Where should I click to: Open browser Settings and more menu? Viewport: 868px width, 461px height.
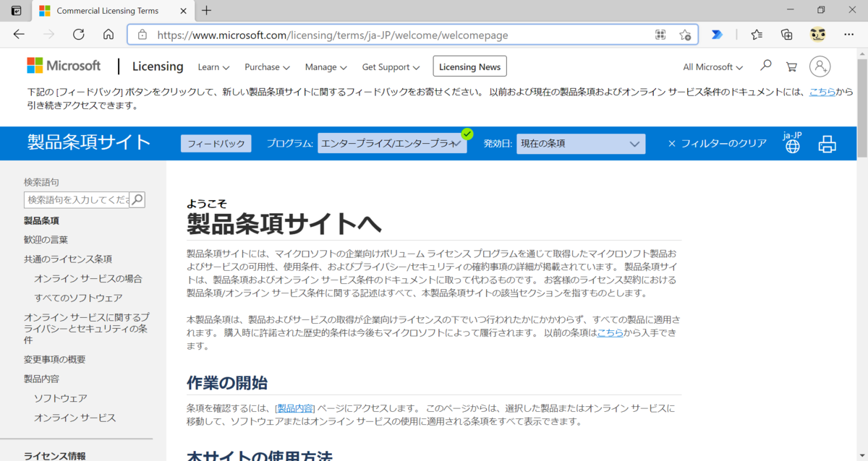(848, 34)
